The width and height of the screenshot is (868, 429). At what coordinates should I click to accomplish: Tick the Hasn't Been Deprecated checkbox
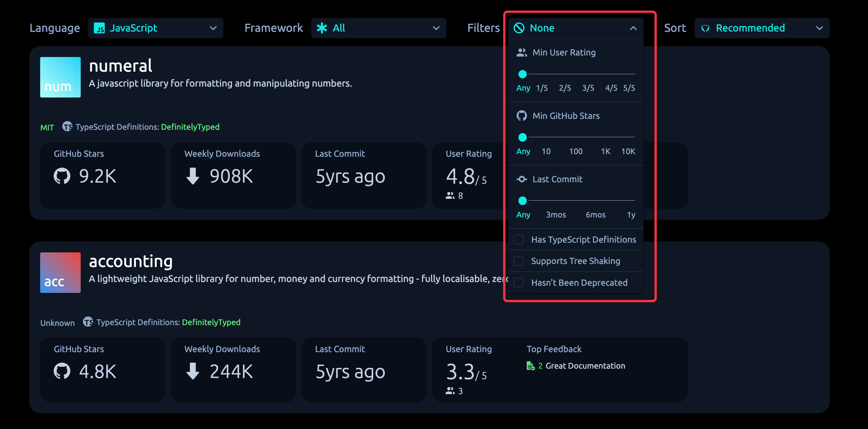point(518,283)
